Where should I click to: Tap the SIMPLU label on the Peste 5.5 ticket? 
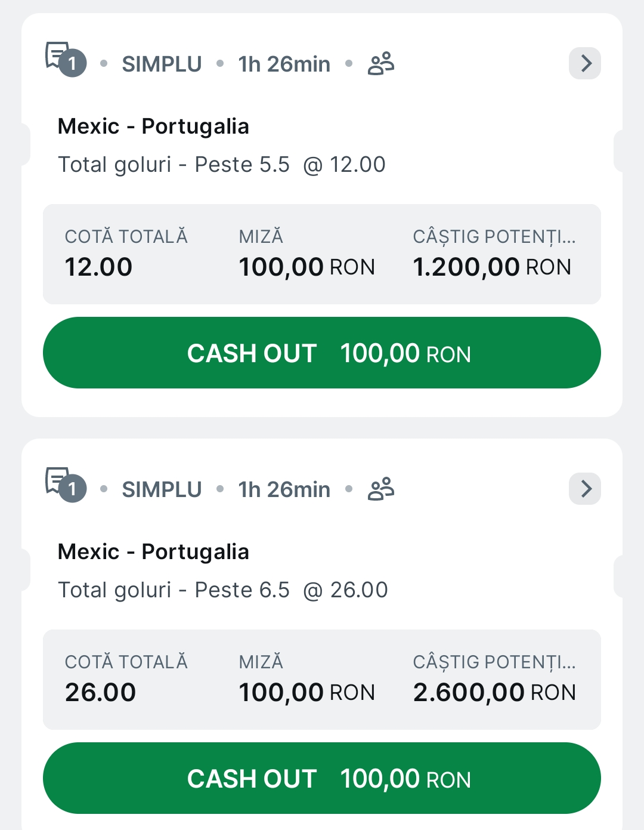pyautogui.click(x=162, y=64)
